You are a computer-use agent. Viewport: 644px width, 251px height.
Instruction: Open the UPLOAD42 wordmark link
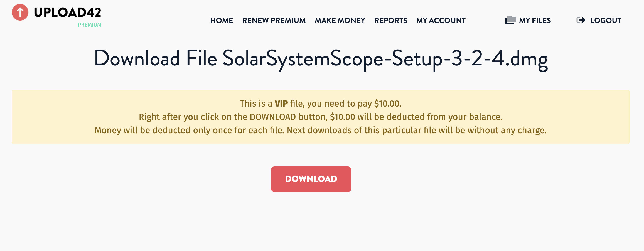point(67,12)
